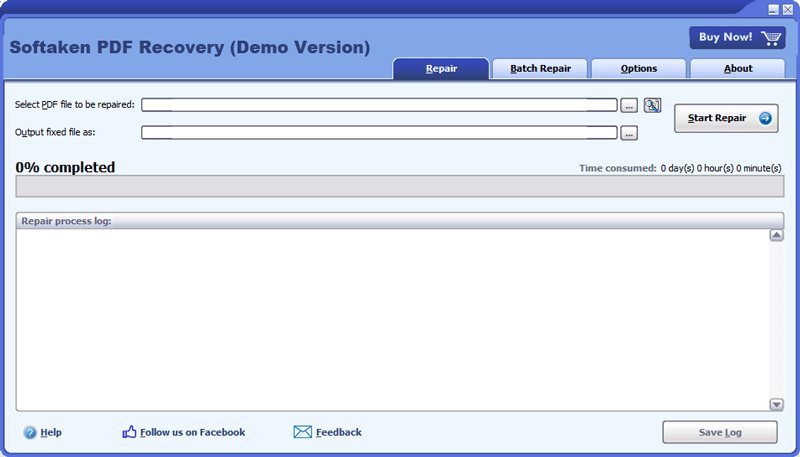This screenshot has width=800, height=457.
Task: Click the '0% completed' text
Action: click(x=65, y=167)
